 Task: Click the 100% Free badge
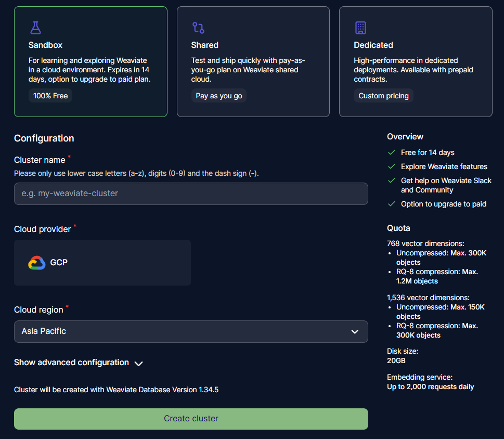tap(50, 96)
